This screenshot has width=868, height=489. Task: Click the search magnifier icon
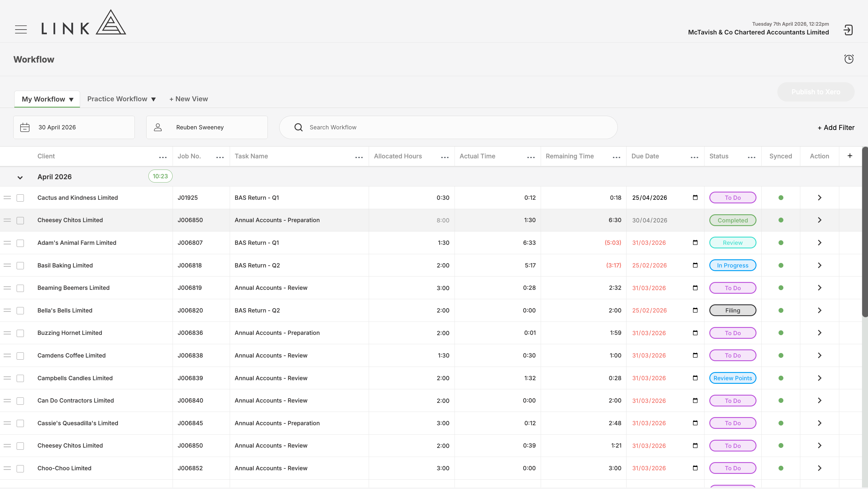point(298,128)
